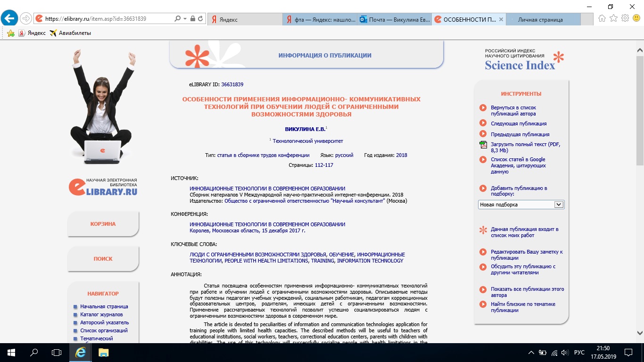Viewport: 644px width, 362px height.
Task: Click the browser forward arrow button
Action: click(26, 19)
